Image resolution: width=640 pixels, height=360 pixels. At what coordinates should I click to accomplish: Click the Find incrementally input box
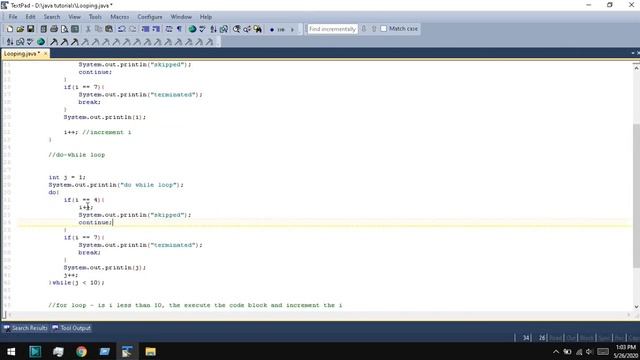tap(332, 29)
